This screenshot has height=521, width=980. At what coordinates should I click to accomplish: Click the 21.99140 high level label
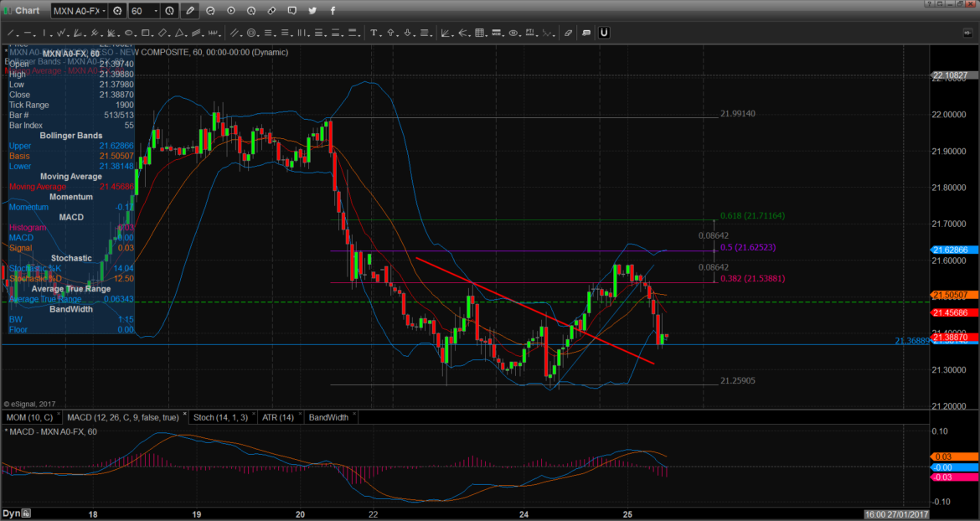point(737,114)
